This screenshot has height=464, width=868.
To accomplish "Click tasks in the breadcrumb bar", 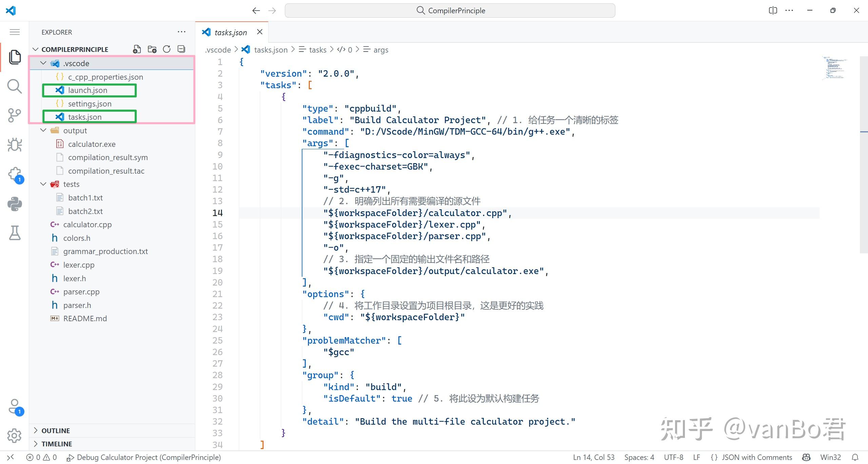I will [318, 50].
